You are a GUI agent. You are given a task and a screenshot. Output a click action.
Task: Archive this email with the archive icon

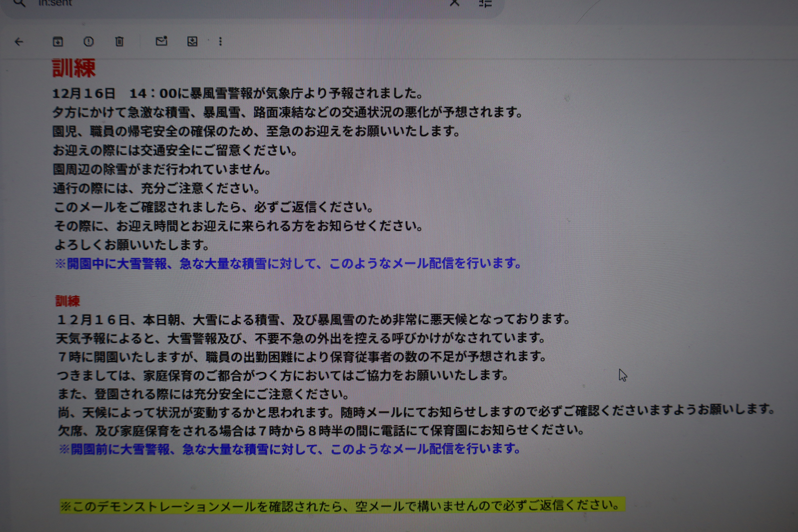[x=58, y=42]
